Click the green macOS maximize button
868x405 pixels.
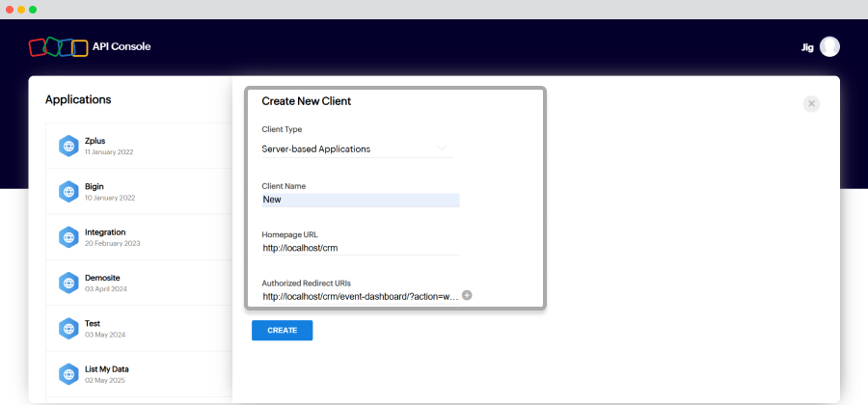(x=33, y=10)
